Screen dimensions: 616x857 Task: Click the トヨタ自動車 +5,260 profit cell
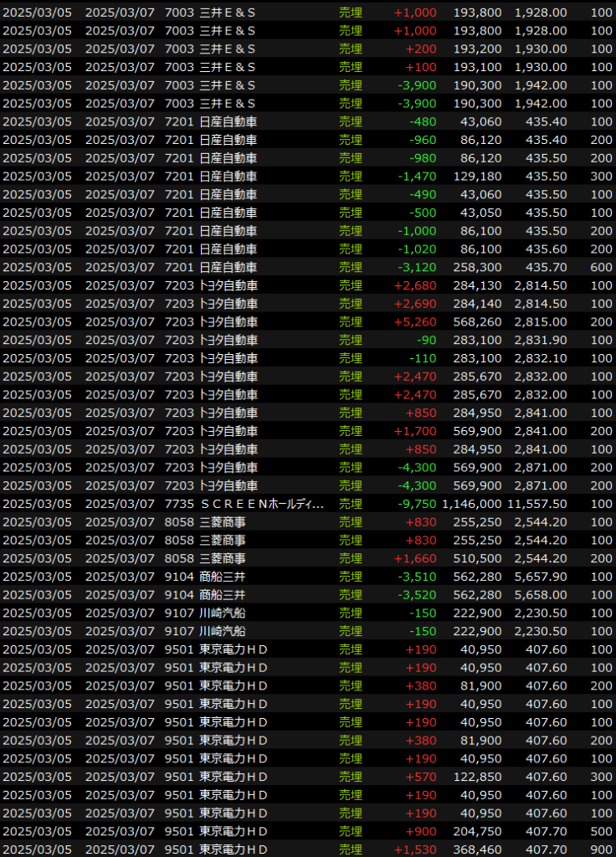click(415, 321)
